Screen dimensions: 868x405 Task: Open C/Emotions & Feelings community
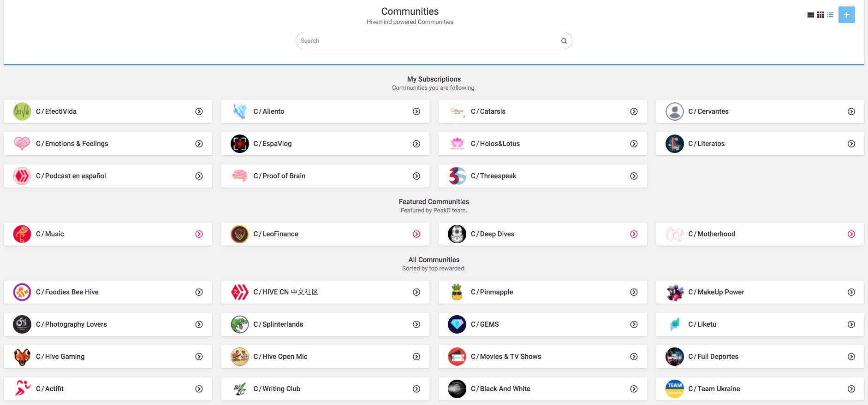[x=107, y=144]
